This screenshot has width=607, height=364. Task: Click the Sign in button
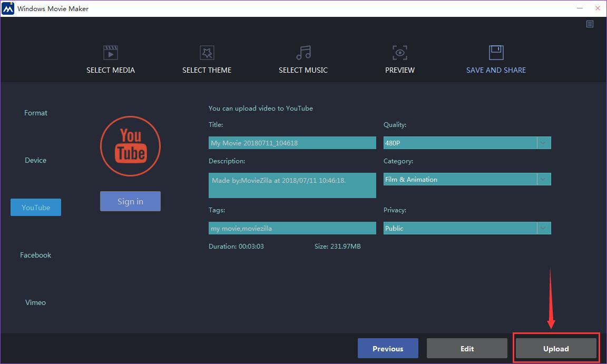pos(130,201)
